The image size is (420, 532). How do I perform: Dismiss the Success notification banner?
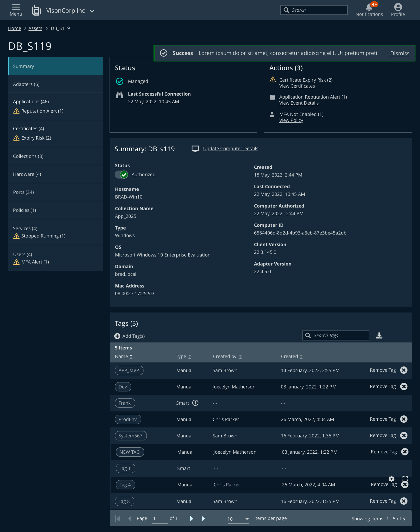pyautogui.click(x=399, y=53)
